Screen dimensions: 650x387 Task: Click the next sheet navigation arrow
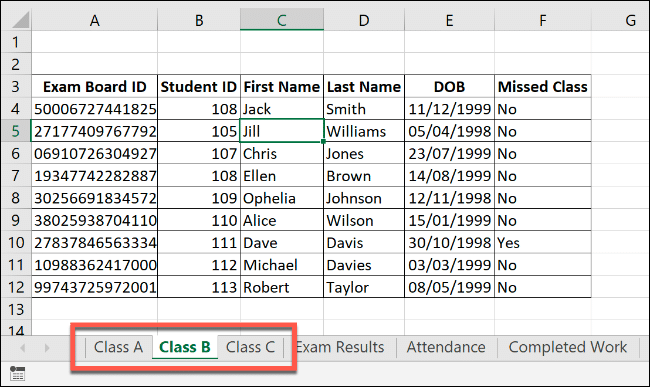[47, 348]
